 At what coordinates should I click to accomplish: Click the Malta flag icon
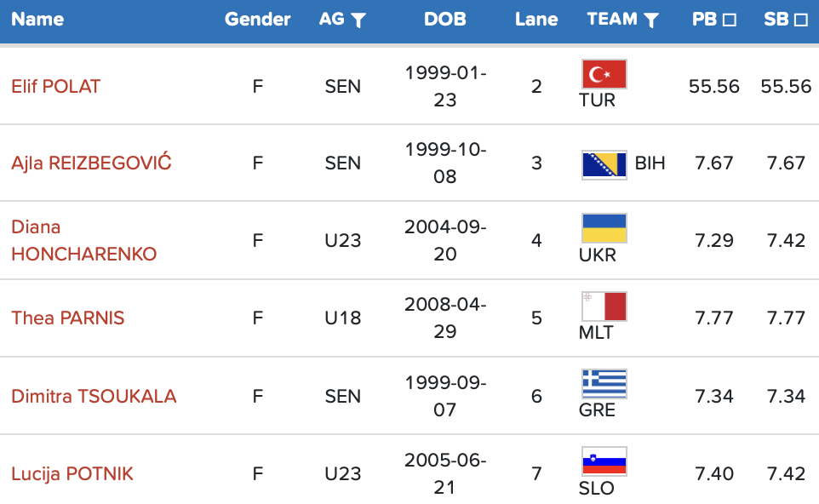point(604,306)
